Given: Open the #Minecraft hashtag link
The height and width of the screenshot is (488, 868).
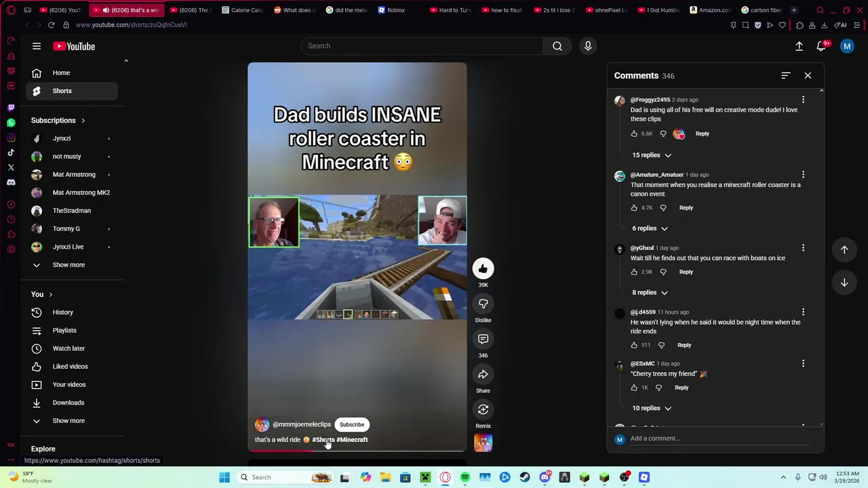Looking at the screenshot, I should pyautogui.click(x=352, y=440).
